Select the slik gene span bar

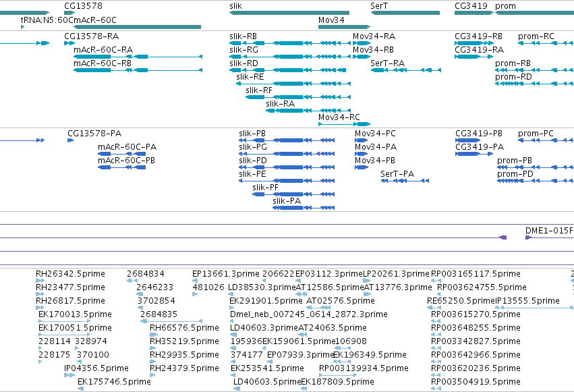[289, 13]
